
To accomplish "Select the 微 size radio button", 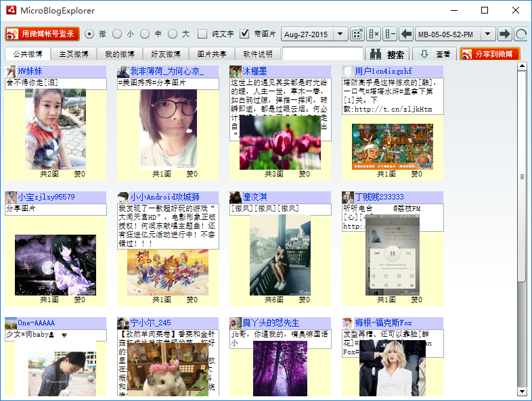I will point(89,34).
